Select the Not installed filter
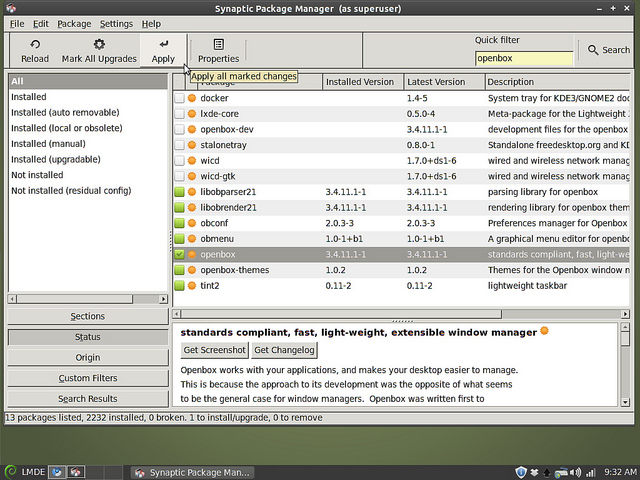 pyautogui.click(x=37, y=175)
